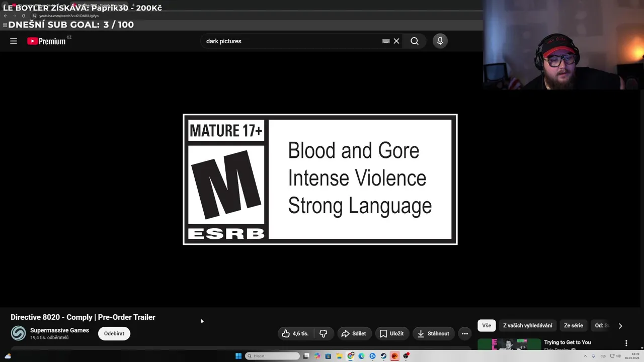Screen dimensions: 644x362
Task: Save the video with Uložit
Action: click(x=391, y=333)
